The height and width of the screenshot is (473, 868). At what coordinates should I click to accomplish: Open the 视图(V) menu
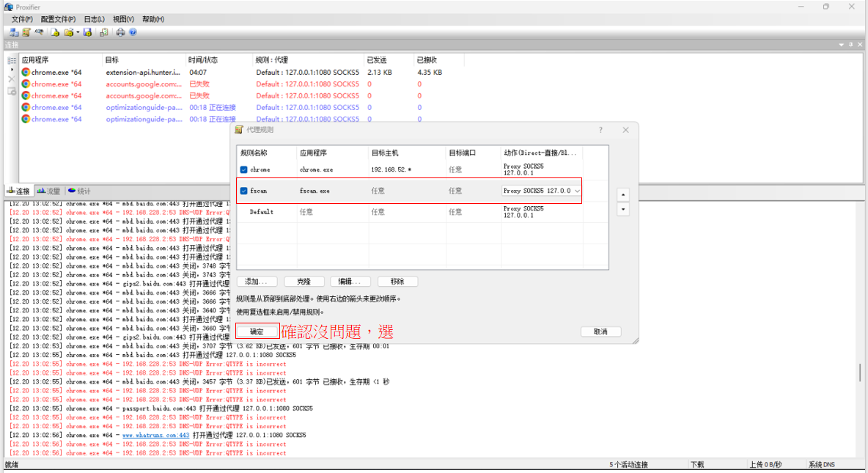pos(123,19)
